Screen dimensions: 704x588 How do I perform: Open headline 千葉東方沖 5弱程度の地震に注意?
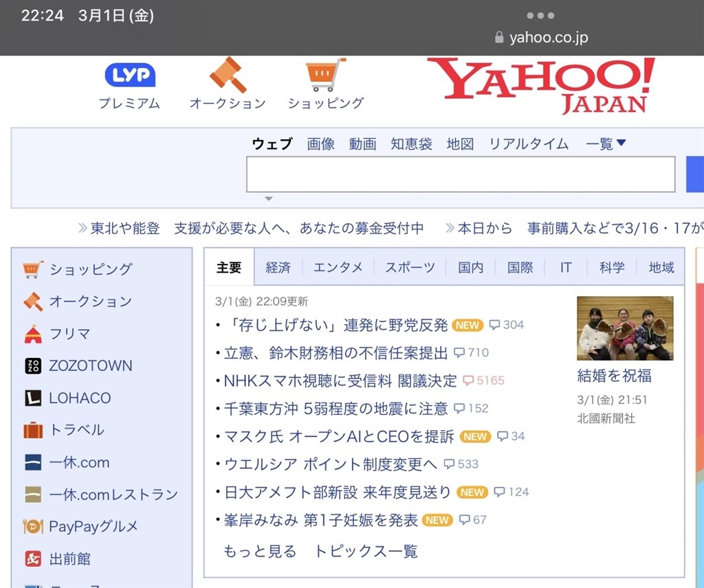click(x=335, y=408)
